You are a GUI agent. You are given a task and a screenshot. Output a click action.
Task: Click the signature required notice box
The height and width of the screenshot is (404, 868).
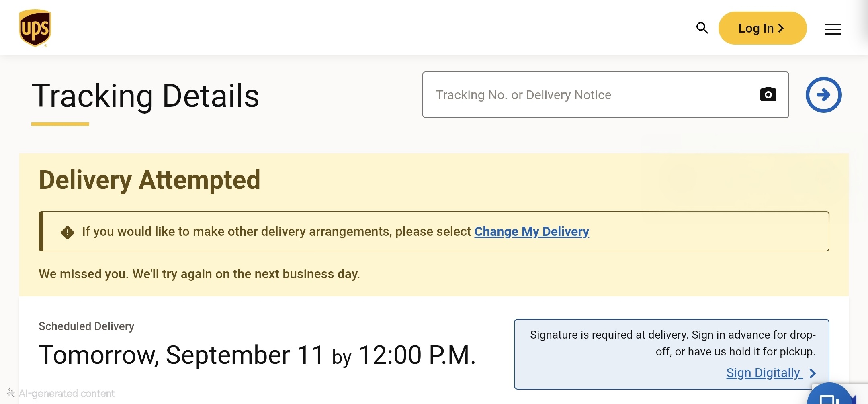click(671, 354)
